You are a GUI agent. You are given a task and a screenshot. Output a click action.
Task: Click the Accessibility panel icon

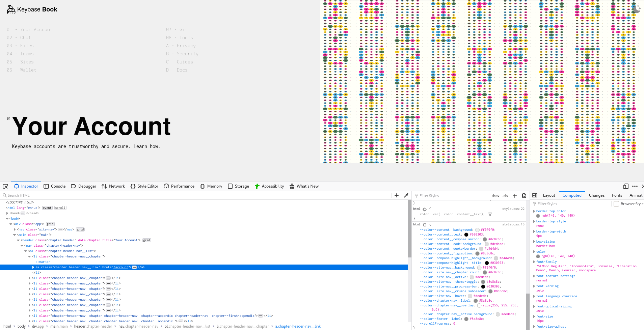[x=257, y=186]
